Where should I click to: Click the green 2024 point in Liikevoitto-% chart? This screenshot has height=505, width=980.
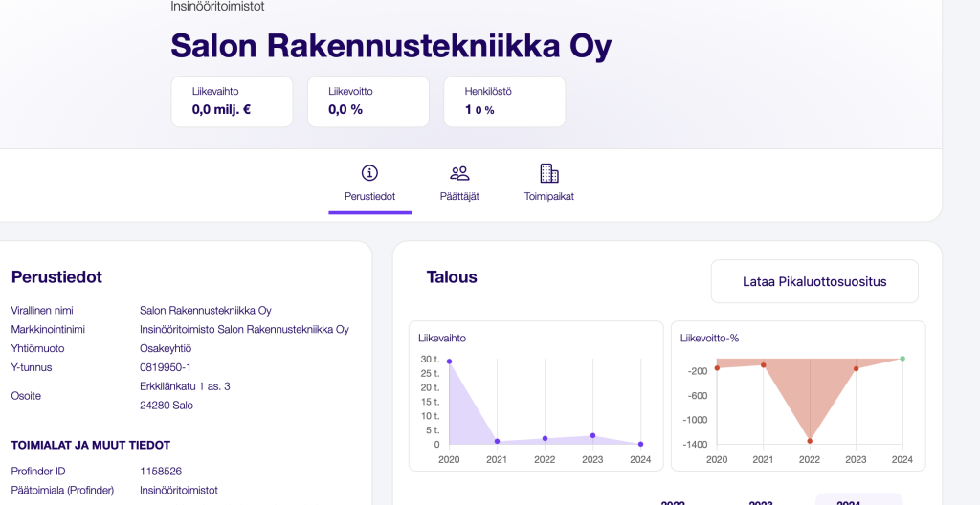[x=902, y=358]
